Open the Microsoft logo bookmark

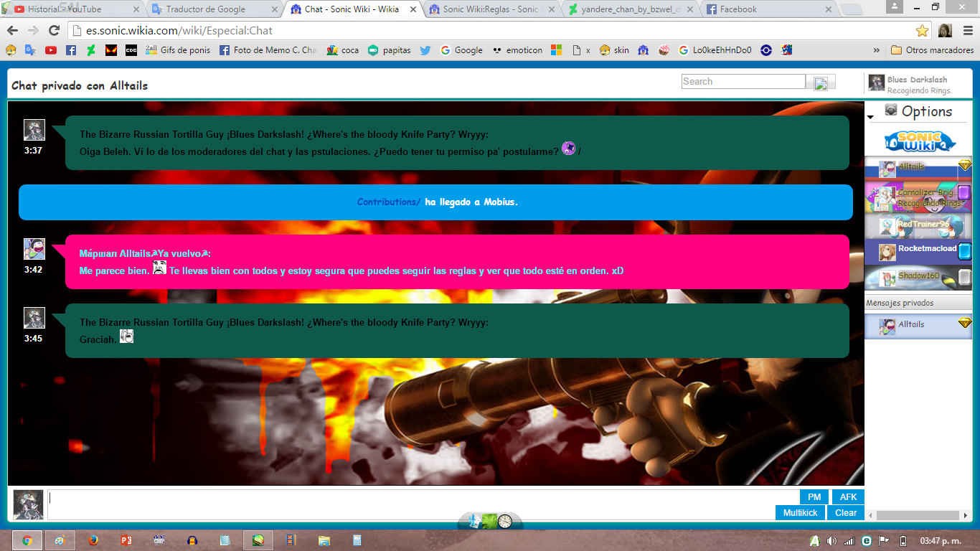556,50
